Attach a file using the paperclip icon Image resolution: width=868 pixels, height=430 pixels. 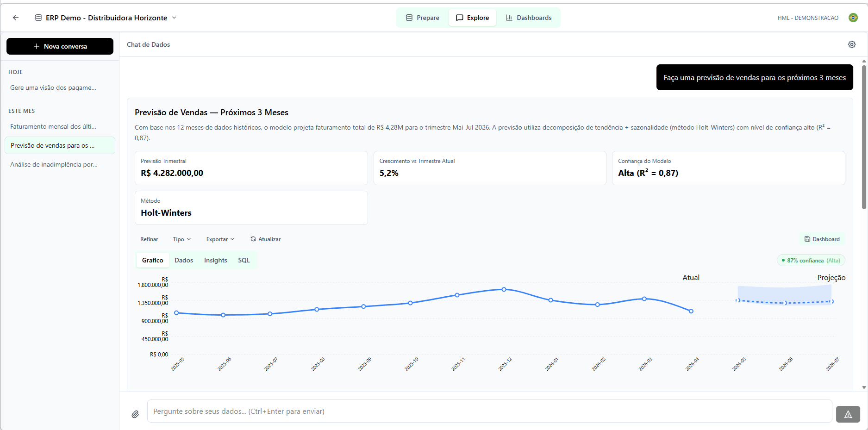coord(135,414)
